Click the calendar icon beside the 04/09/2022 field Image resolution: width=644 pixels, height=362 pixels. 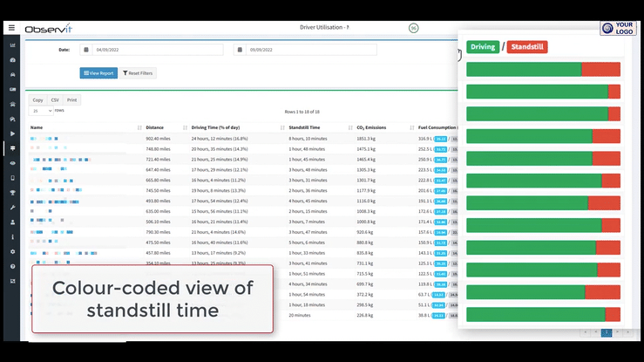point(86,50)
